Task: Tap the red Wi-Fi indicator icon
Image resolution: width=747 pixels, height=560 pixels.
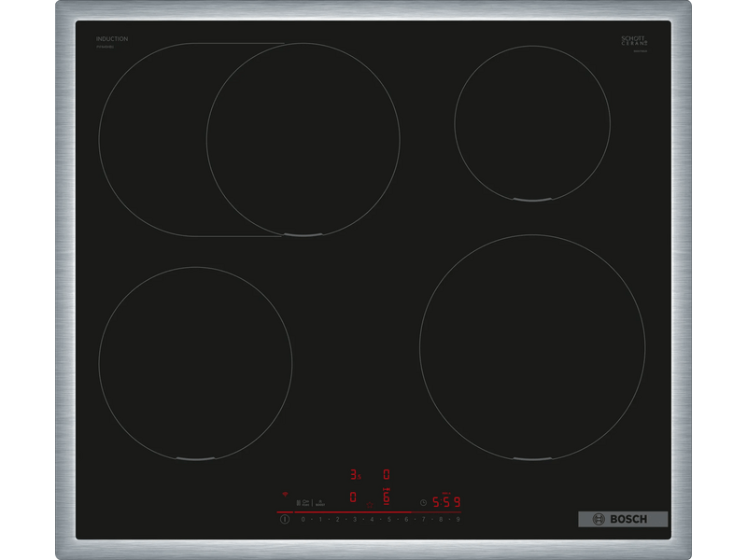Action: [x=285, y=495]
